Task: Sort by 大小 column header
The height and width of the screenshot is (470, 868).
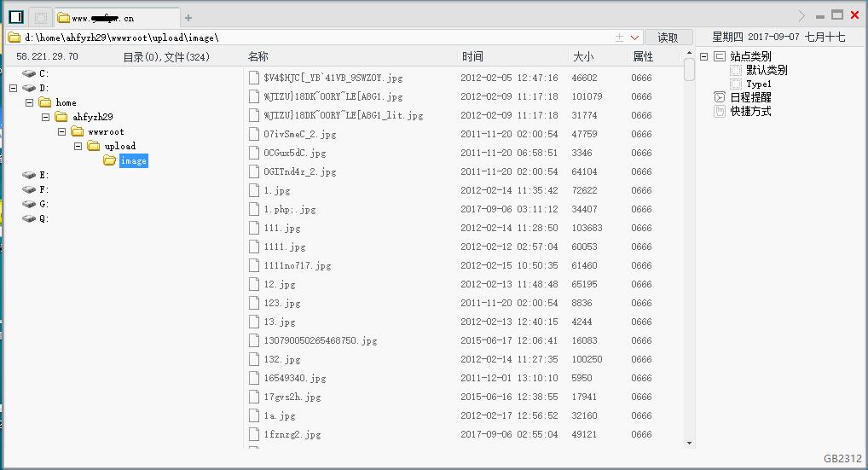Action: (x=583, y=56)
